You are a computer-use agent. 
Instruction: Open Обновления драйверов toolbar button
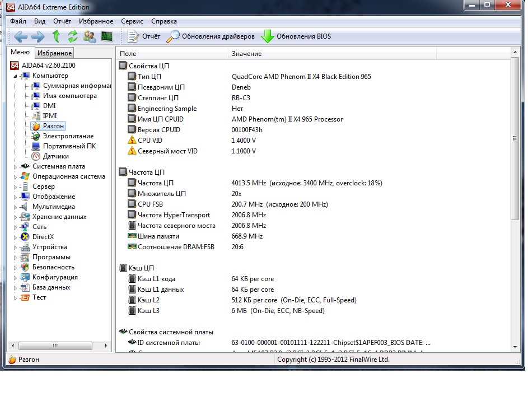[x=211, y=36]
